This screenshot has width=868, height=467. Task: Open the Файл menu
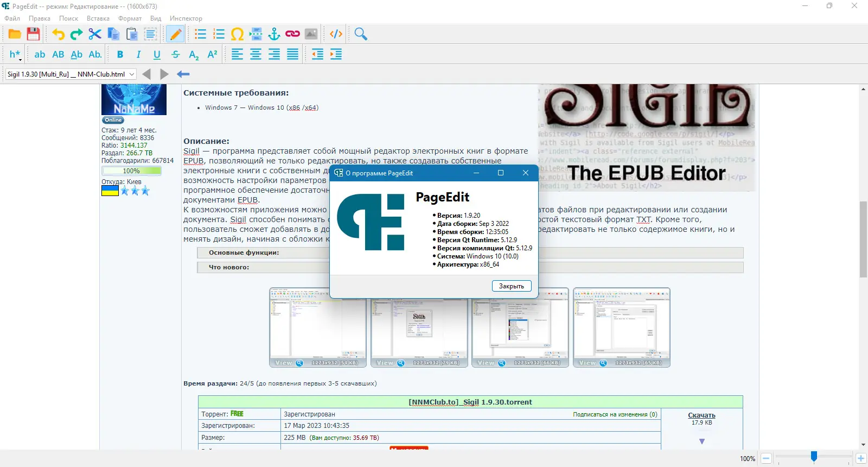12,18
